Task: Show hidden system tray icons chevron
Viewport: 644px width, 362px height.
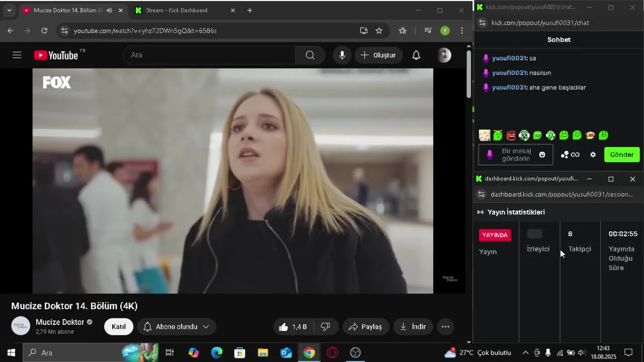Action: pyautogui.click(x=525, y=353)
